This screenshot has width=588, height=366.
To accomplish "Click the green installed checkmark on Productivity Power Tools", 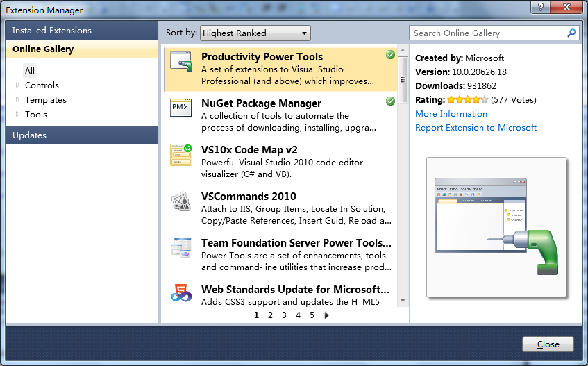I will 390,55.
